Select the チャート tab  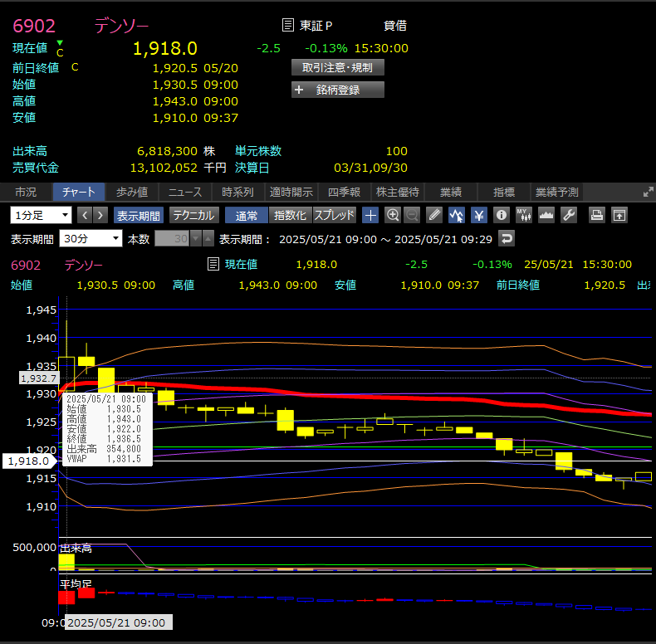point(79,192)
